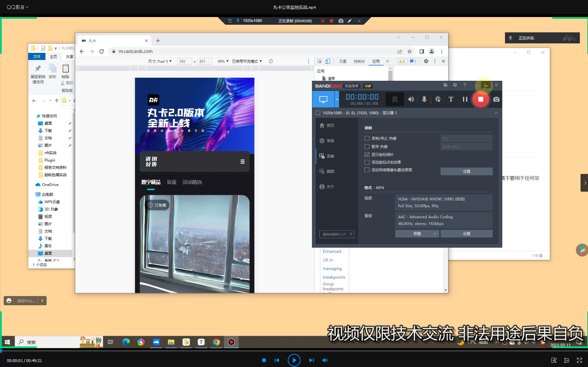Enable the 录制/停止 热键 checkbox

(x=367, y=138)
